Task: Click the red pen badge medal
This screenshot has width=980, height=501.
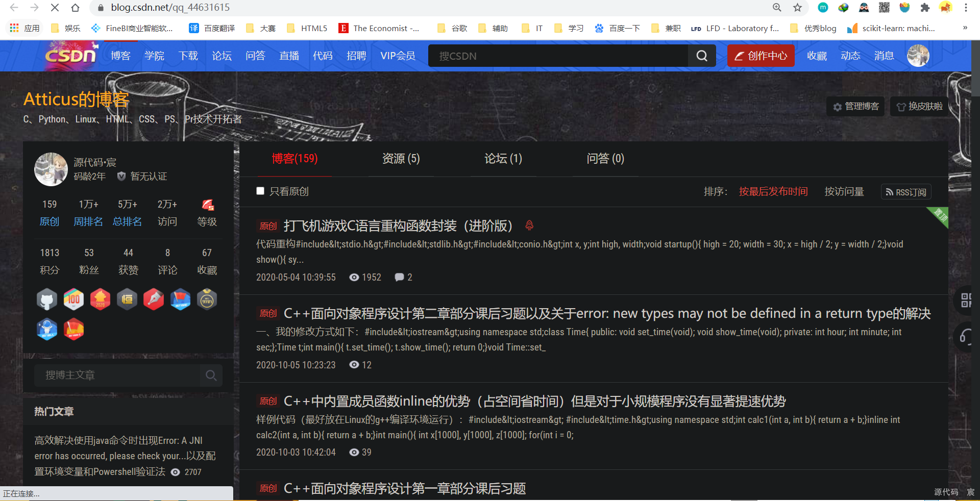Action: tap(154, 299)
